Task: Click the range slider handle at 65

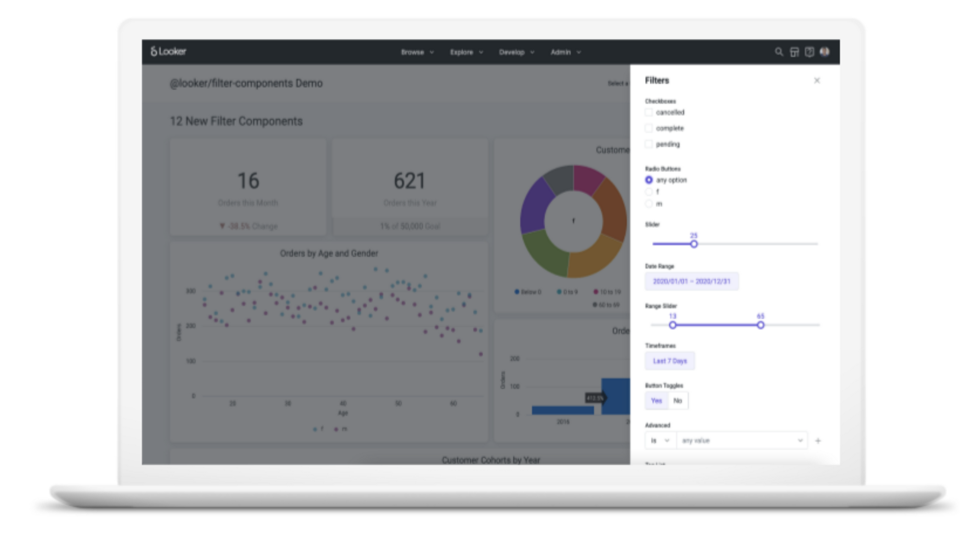Action: [x=761, y=325]
